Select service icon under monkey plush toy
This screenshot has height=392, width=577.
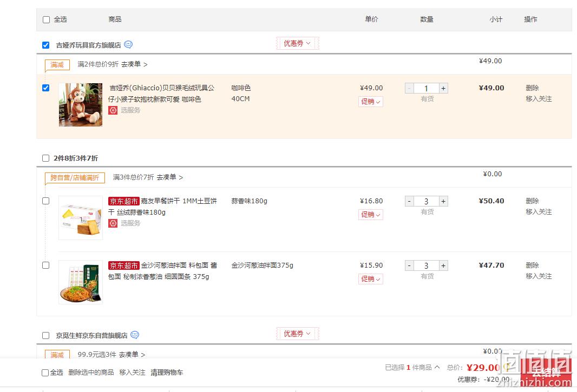pyautogui.click(x=113, y=110)
